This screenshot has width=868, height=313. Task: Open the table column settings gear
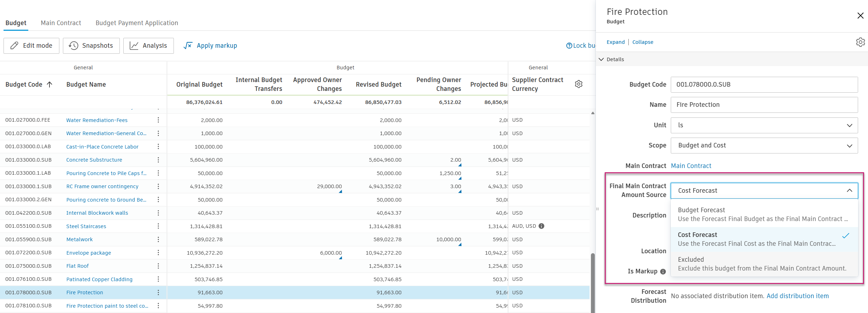(579, 84)
